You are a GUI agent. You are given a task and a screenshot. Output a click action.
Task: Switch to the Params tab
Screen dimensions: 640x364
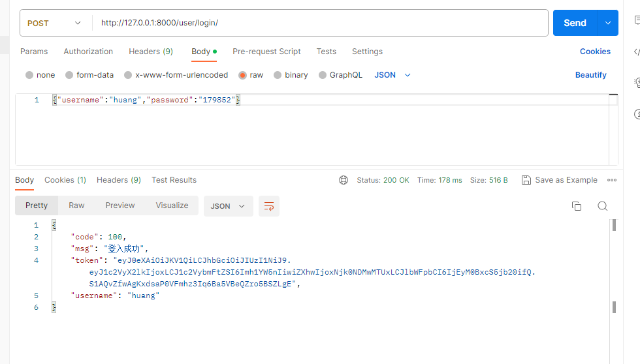[34, 52]
